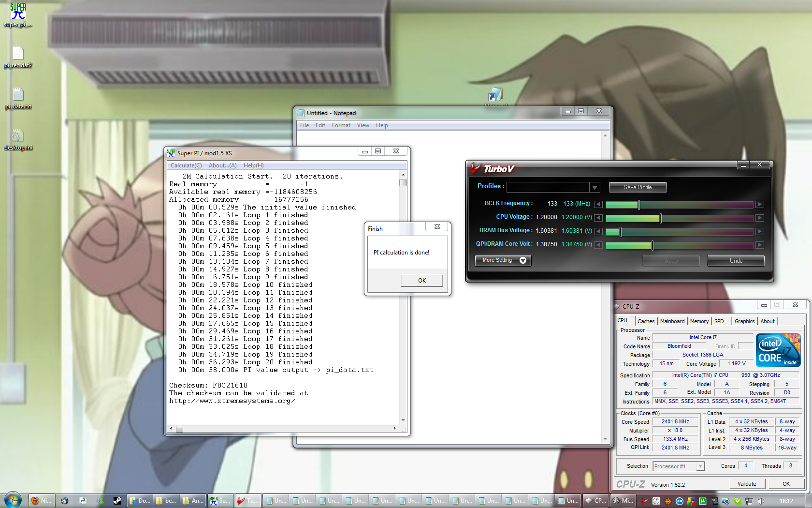Launch Thunderbird from the taskbar
The image size is (812, 508).
pyautogui.click(x=64, y=501)
